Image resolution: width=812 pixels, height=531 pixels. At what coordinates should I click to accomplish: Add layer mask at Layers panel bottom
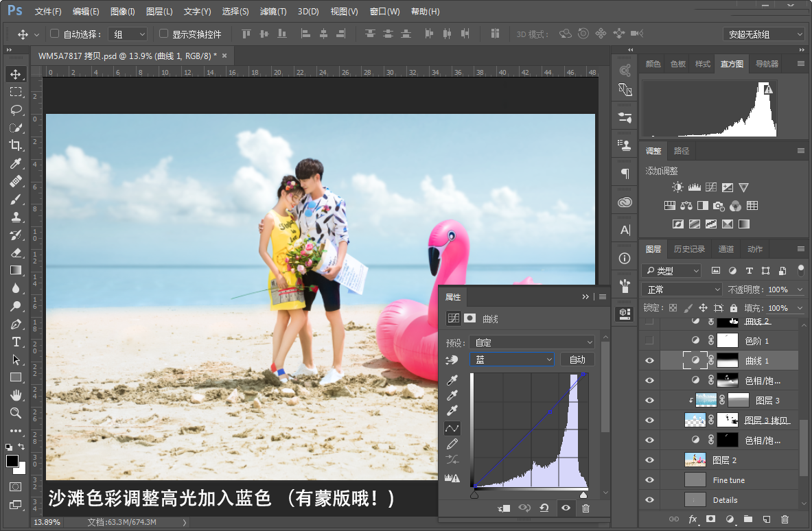click(710, 519)
